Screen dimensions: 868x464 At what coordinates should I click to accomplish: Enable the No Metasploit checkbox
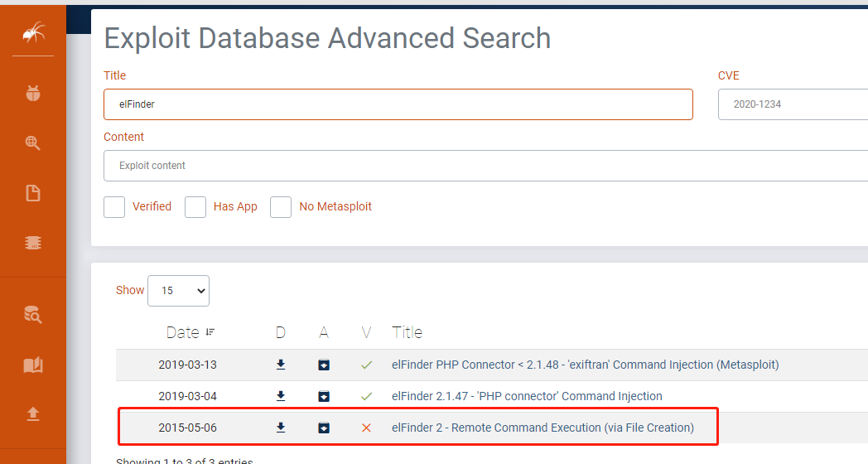point(281,207)
